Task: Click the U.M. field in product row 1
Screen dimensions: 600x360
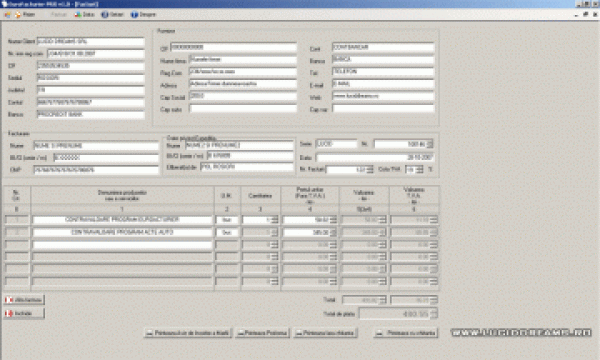Action: click(x=227, y=220)
